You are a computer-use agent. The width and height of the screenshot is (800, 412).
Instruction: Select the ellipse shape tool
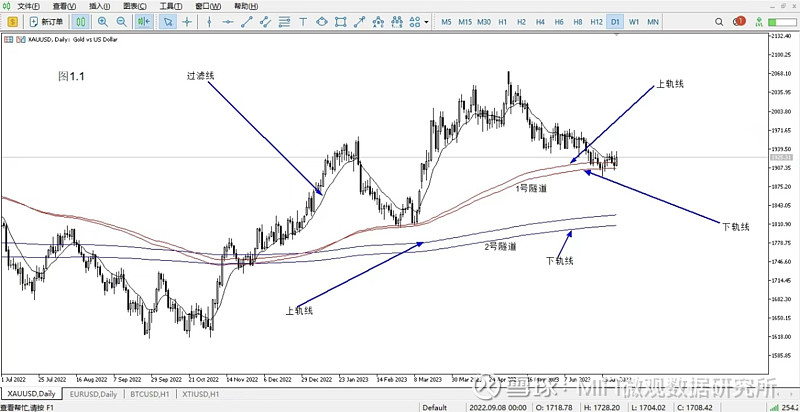[322, 22]
